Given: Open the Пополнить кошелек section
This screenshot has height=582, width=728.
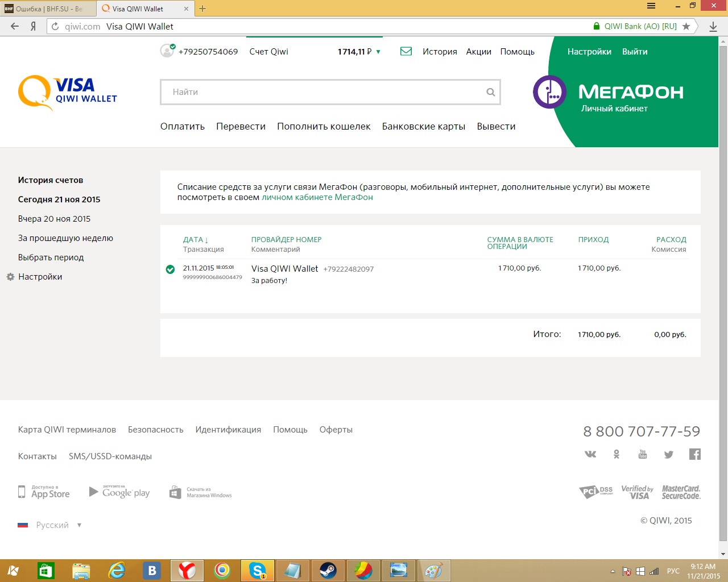Looking at the screenshot, I should coord(324,126).
